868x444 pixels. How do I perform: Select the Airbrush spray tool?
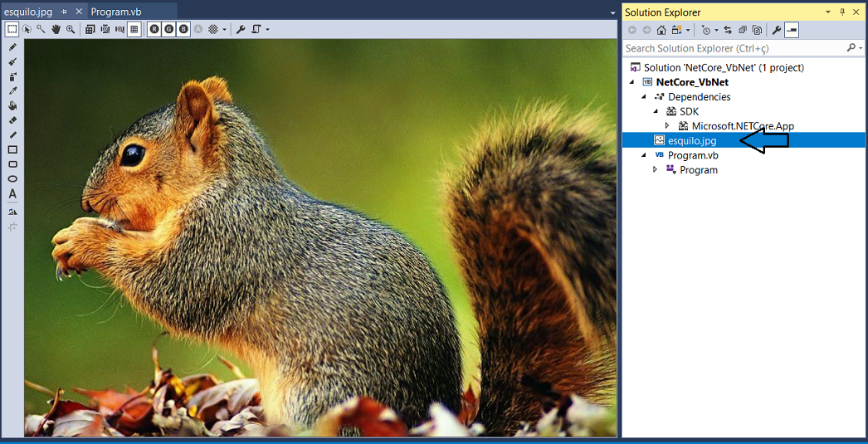click(12, 76)
